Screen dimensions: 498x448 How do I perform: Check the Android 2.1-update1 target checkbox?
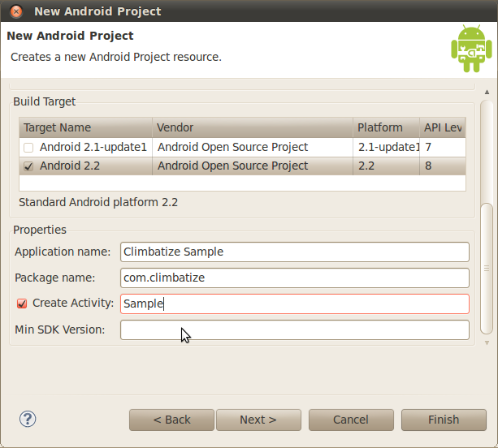(28, 148)
